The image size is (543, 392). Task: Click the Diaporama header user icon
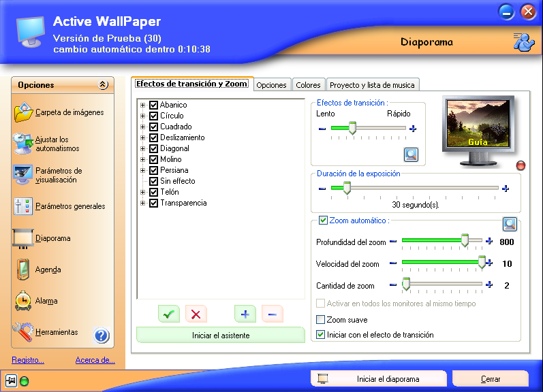[524, 42]
